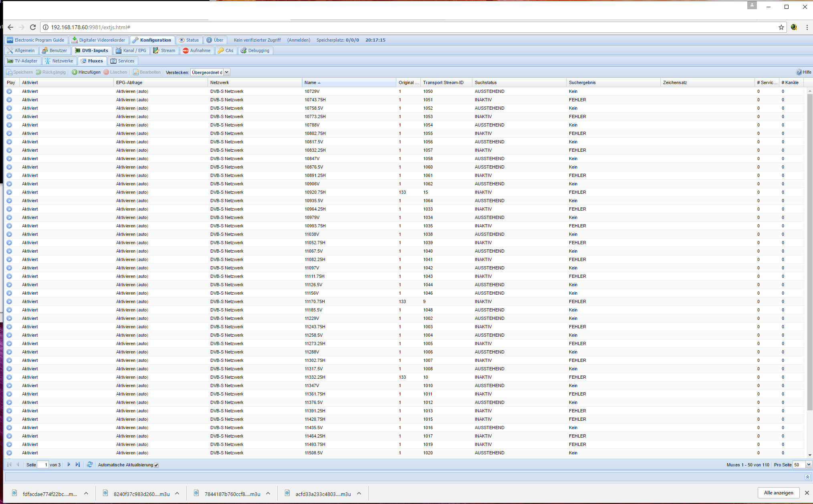Click play icon for 11508.5V row
This screenshot has width=813, height=504.
coord(9,453)
